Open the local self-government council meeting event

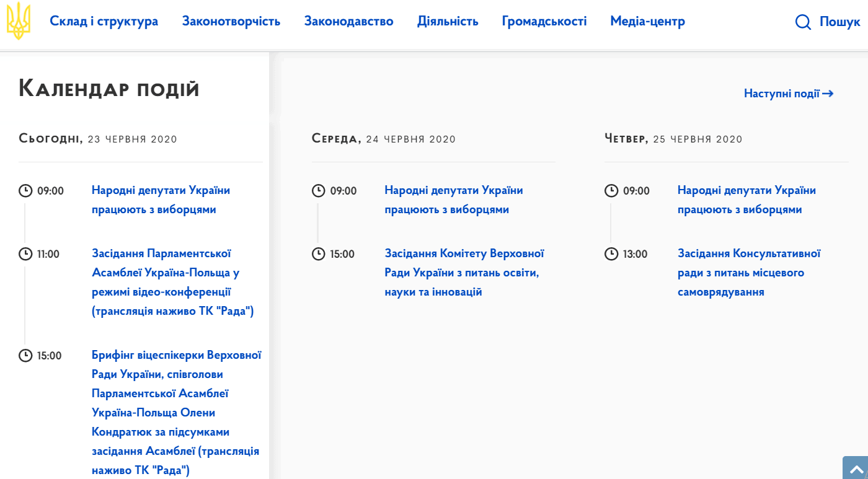tap(748, 273)
